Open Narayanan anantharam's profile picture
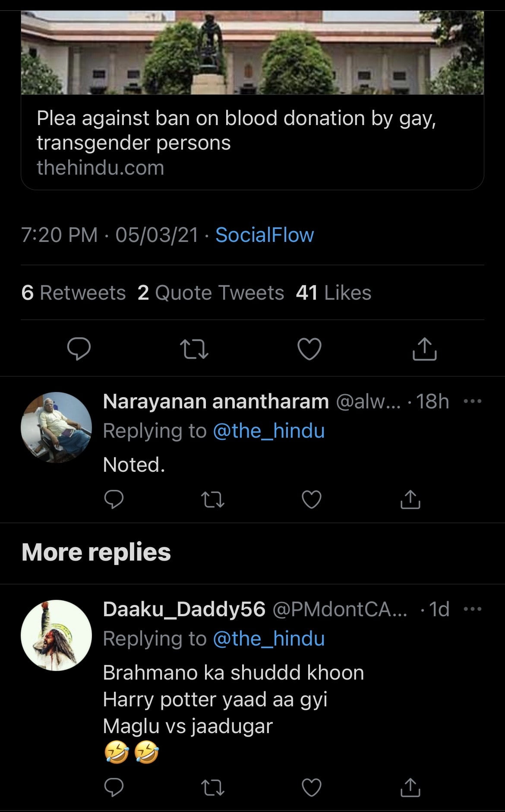Screen dimensions: 505x812 pyautogui.click(x=56, y=427)
